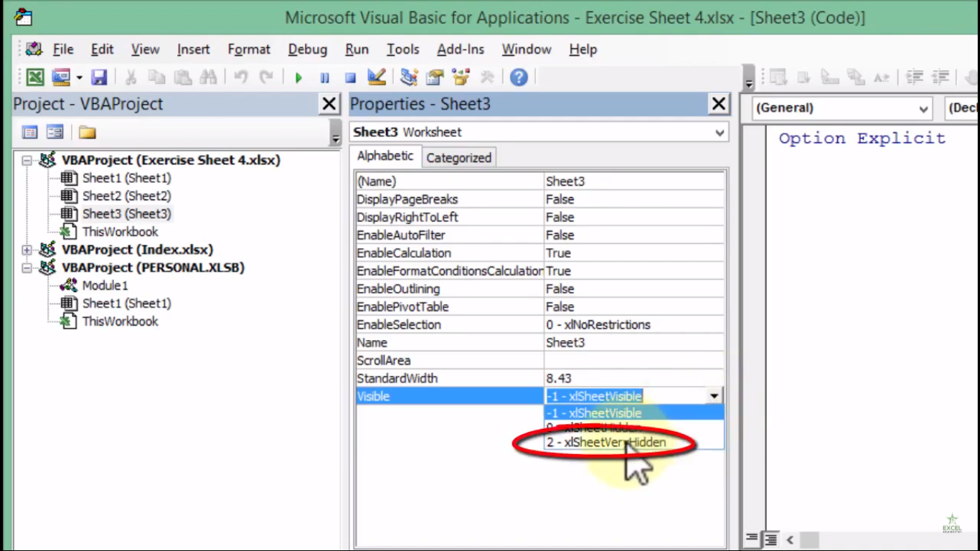Viewport: 980px width, 551px height.
Task: Click View Code icon in Project pane
Action: click(x=29, y=132)
